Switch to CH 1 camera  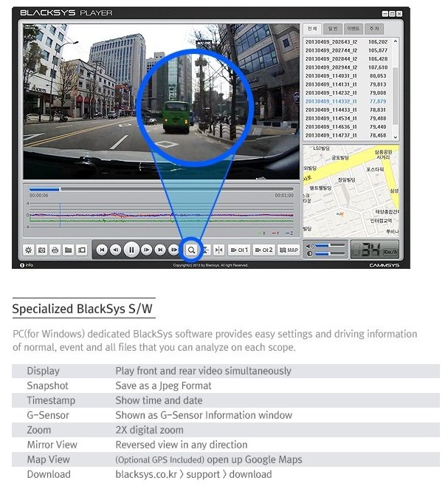pos(239,250)
